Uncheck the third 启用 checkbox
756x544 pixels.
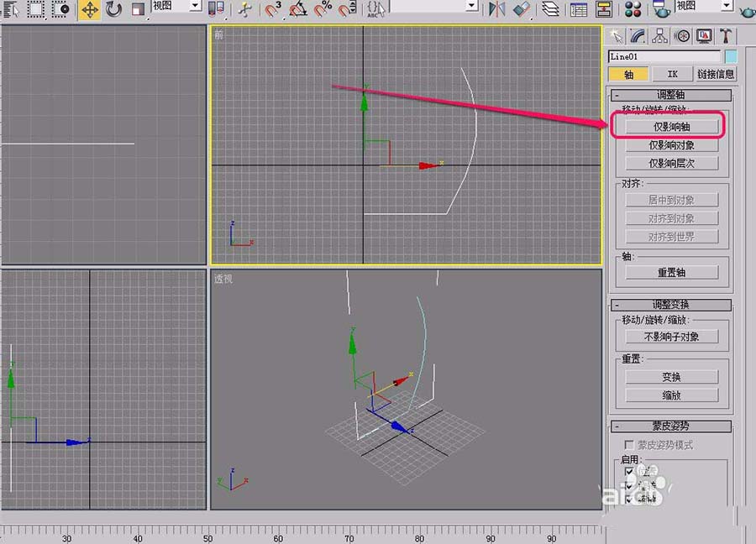tap(628, 500)
